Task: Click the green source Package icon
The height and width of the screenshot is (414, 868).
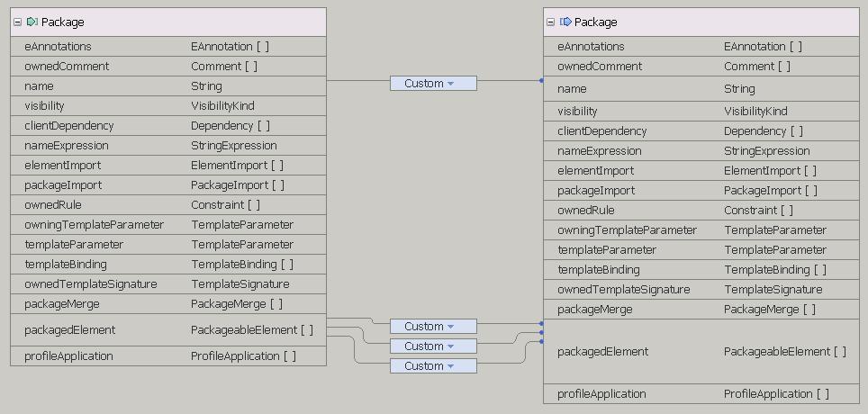Action: click(32, 22)
